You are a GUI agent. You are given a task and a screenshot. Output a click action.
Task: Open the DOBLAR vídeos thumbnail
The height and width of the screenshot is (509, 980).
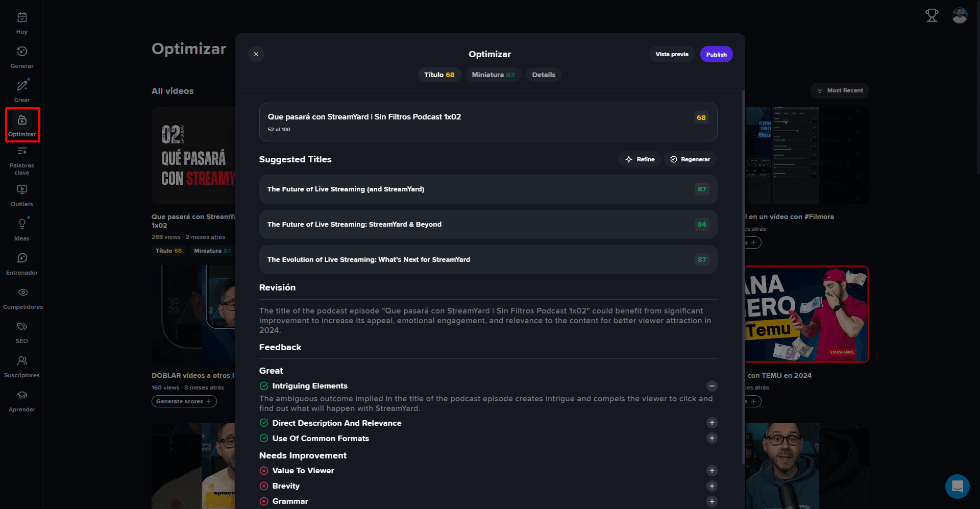[193, 314]
